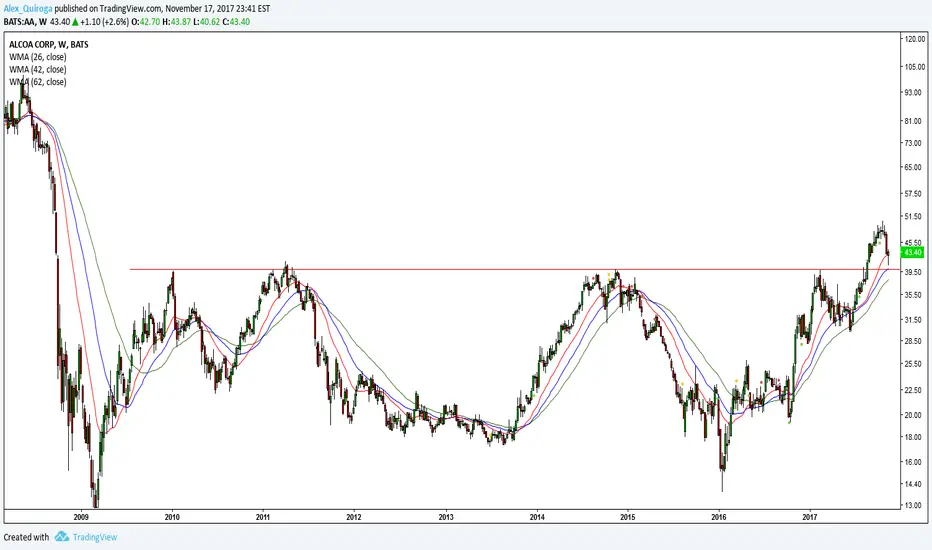Click the 14.40 price axis label
The height and width of the screenshot is (550, 932).
pos(912,485)
